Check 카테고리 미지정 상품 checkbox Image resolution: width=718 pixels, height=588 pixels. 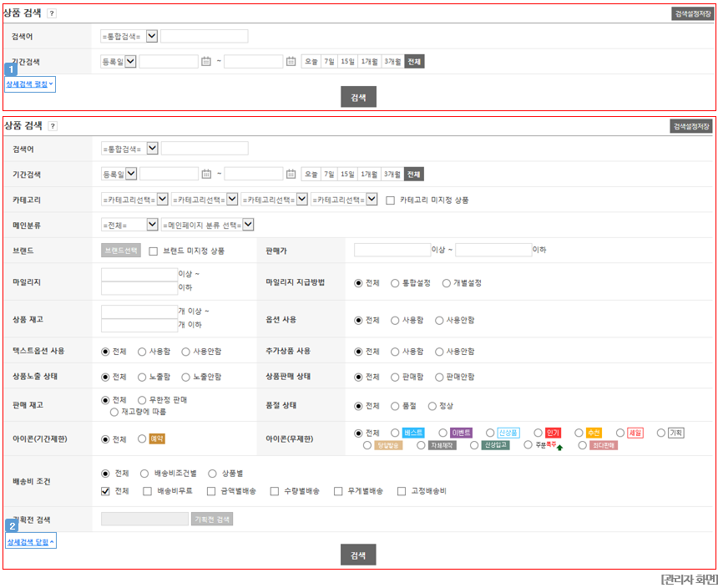pyautogui.click(x=390, y=200)
